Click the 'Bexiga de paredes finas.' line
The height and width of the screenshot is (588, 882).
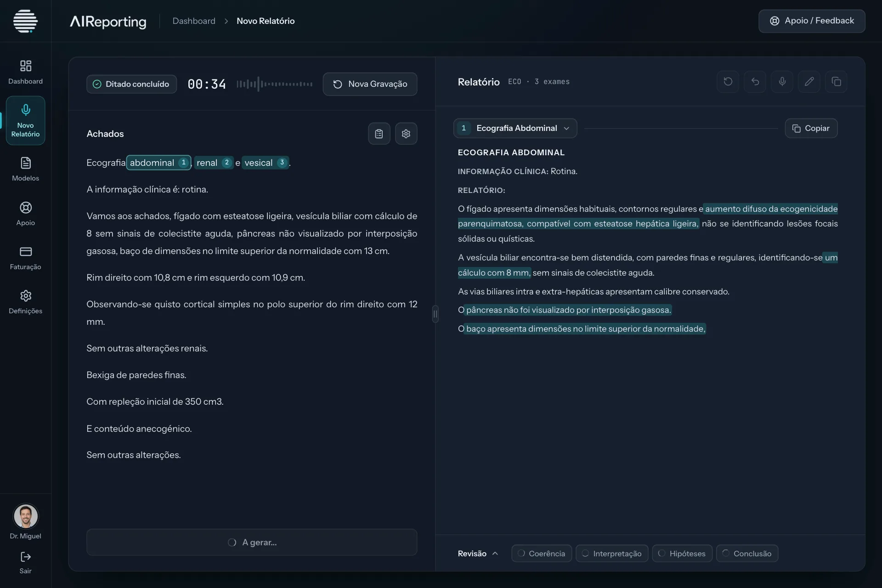[x=136, y=375]
